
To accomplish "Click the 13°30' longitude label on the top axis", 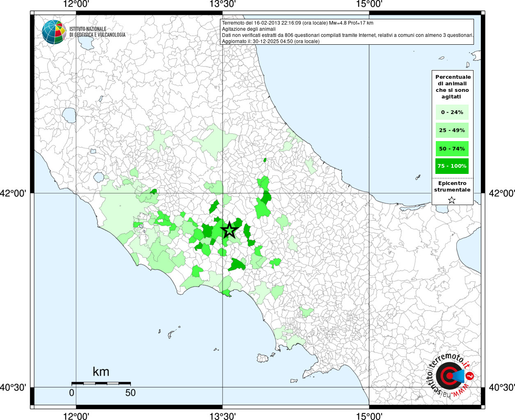I will coord(222,4).
